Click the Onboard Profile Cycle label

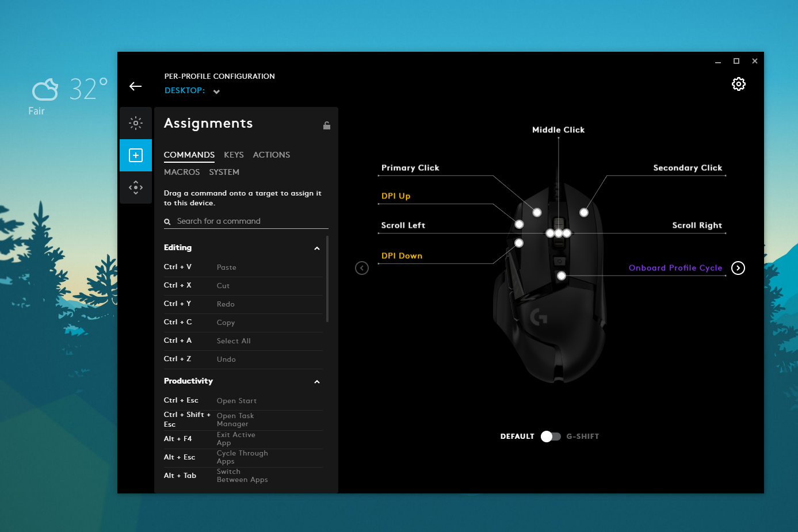point(675,268)
